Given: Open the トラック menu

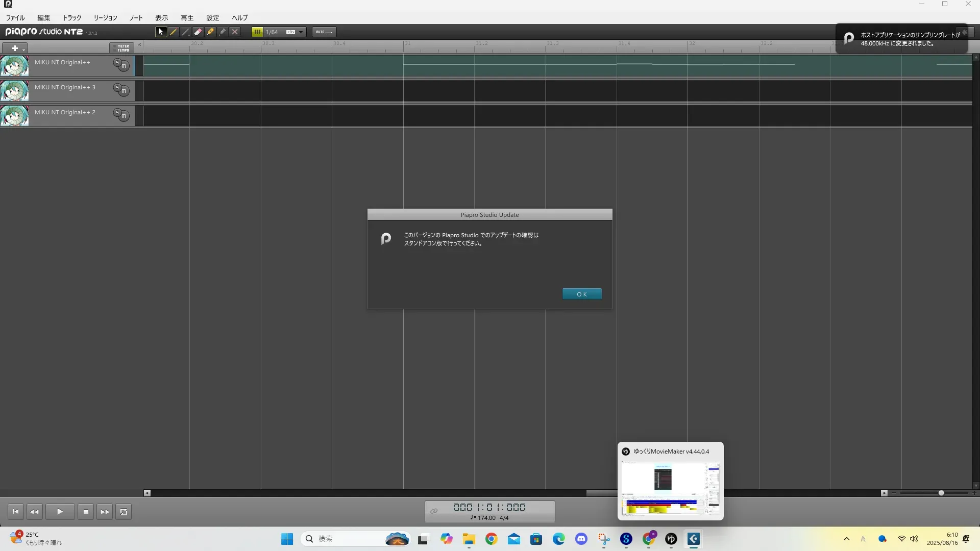Looking at the screenshot, I should (72, 18).
